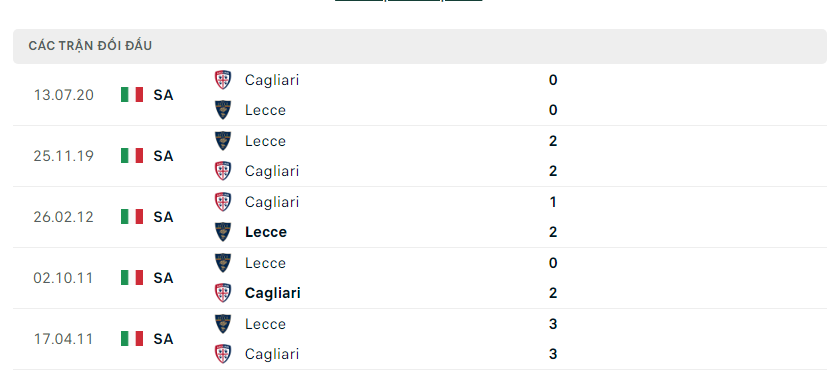Click Italy flag in 02.10.11 row

[x=132, y=278]
